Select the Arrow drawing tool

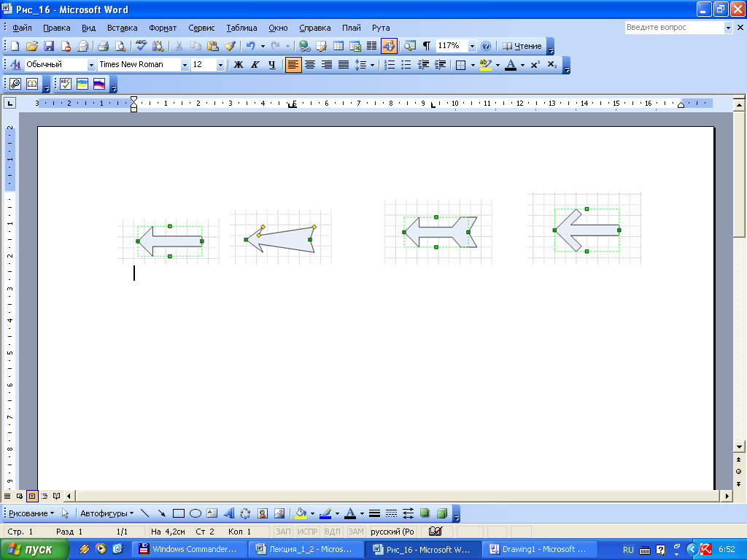(x=161, y=513)
